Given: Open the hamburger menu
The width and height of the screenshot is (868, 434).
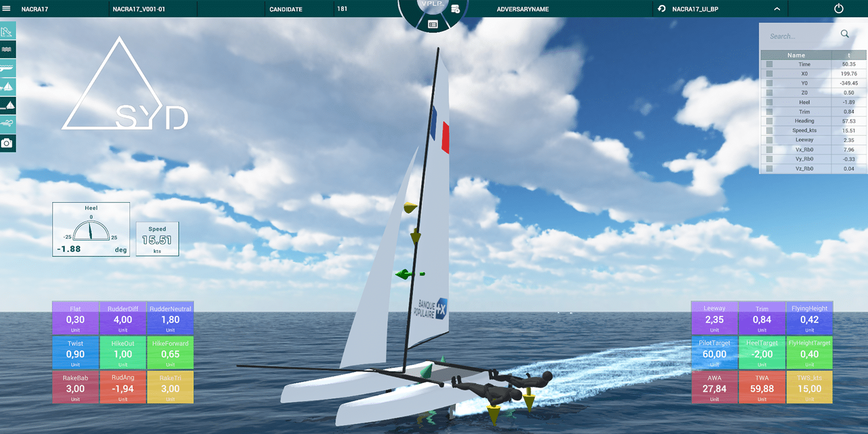Looking at the screenshot, I should coord(7,9).
